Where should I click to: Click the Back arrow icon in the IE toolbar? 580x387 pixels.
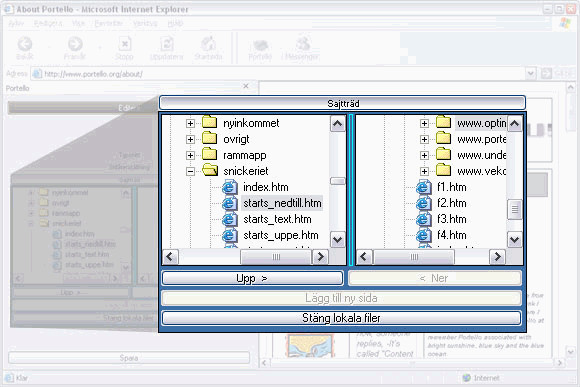(25, 44)
